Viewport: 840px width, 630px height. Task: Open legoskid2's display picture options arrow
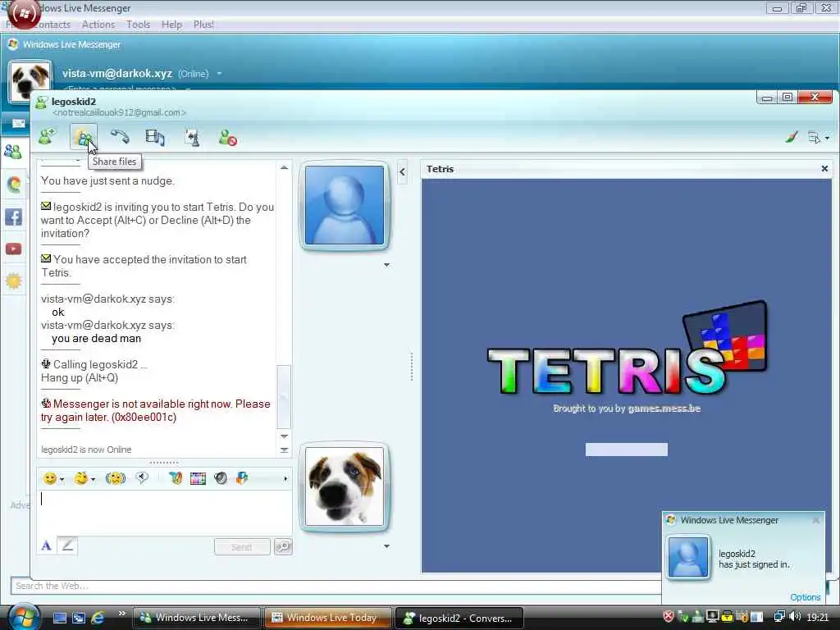click(x=386, y=265)
